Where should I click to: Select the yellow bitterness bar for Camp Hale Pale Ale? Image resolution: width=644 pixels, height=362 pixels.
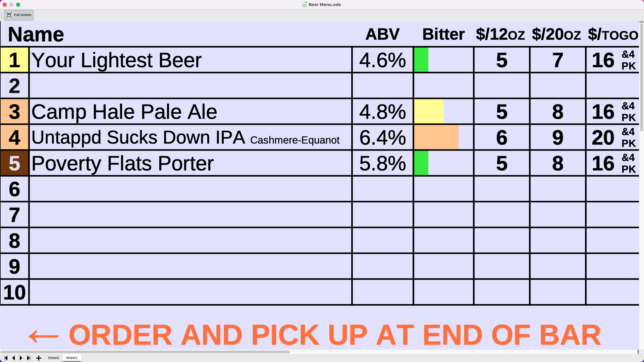click(429, 112)
